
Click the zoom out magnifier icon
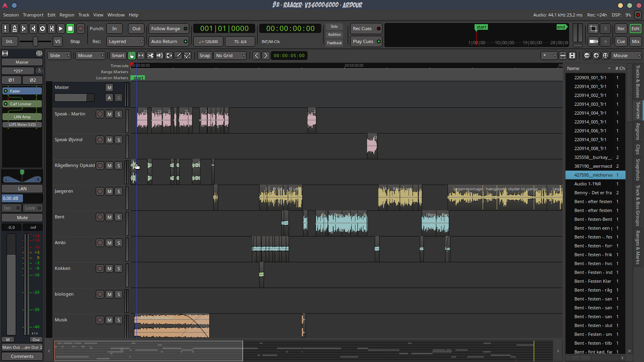click(x=587, y=56)
